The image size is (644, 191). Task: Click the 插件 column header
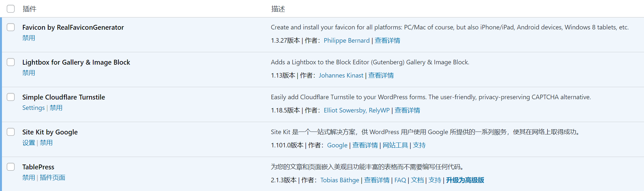[x=29, y=9]
